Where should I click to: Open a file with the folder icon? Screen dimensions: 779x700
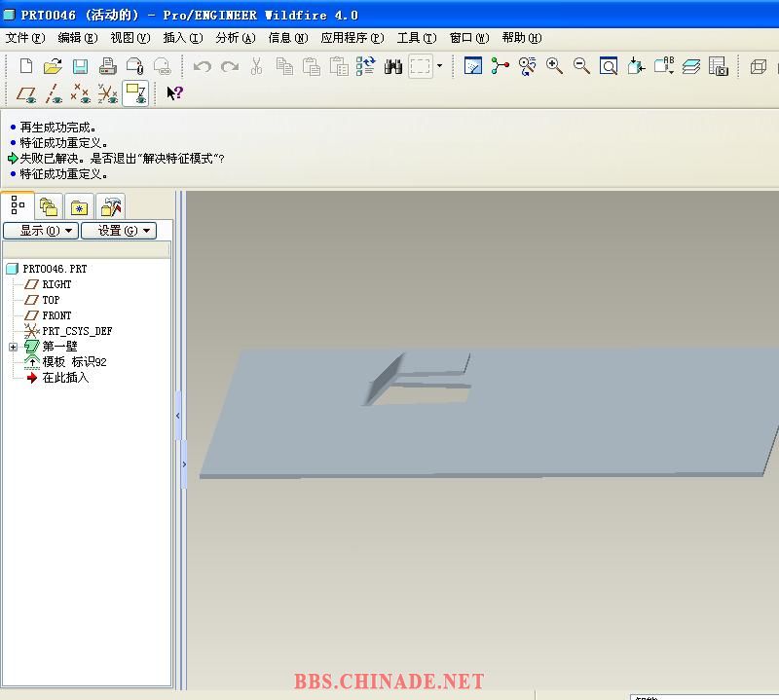(x=53, y=66)
